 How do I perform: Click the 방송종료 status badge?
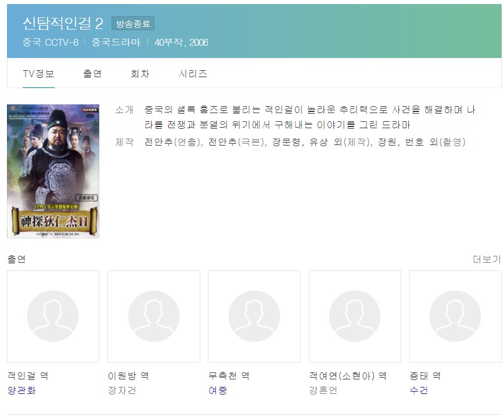(x=133, y=23)
